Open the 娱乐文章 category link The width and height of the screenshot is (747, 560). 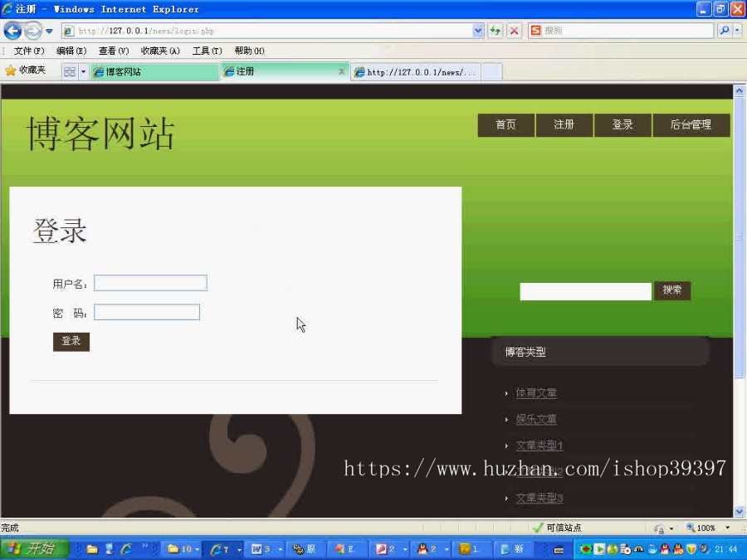536,419
